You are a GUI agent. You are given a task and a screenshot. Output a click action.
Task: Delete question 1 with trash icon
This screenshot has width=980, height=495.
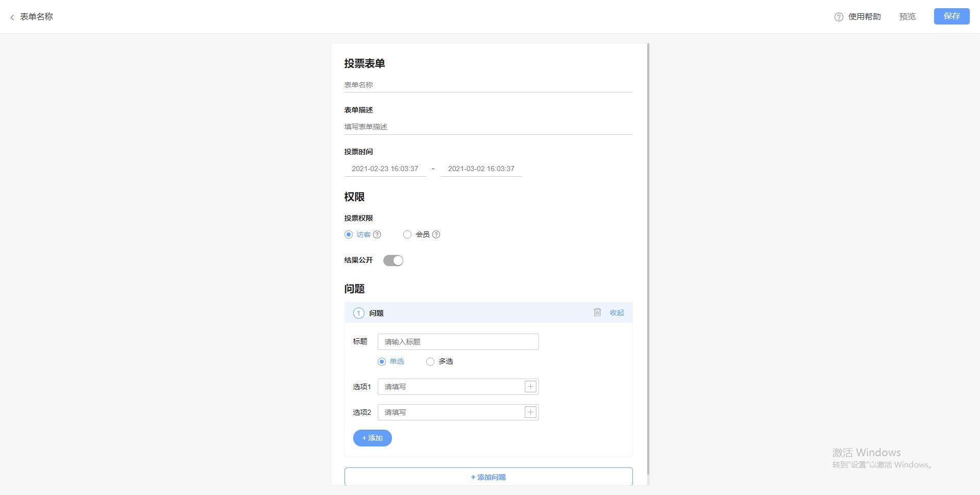597,312
